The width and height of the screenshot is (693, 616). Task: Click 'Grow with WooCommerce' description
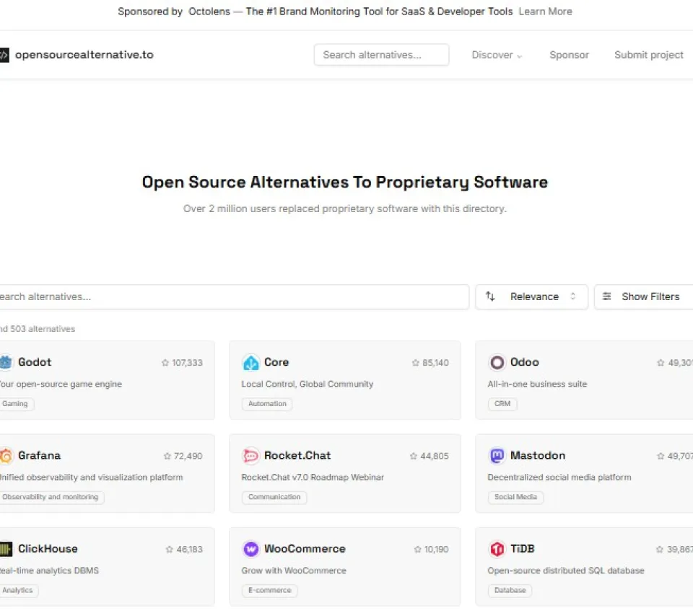pyautogui.click(x=294, y=571)
